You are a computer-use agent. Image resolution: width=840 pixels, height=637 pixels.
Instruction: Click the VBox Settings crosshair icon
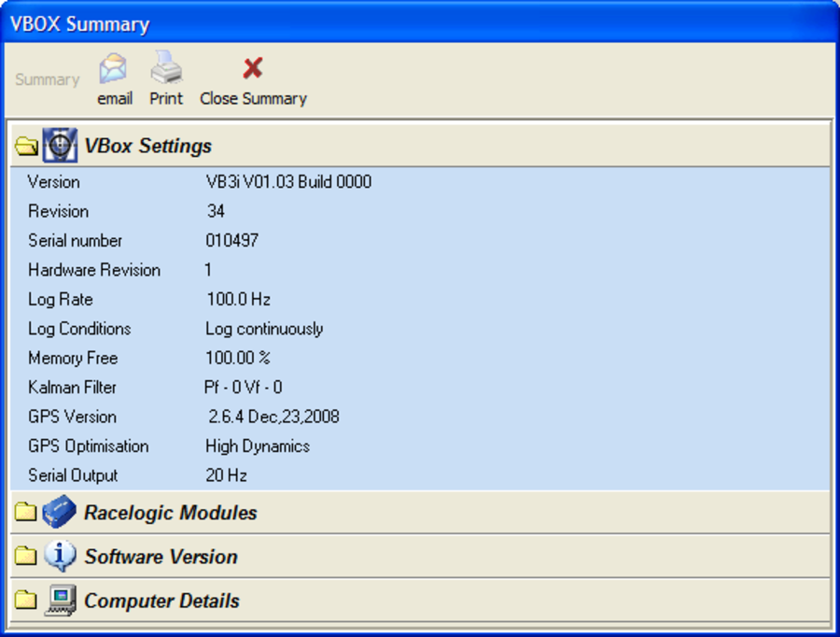pos(60,145)
